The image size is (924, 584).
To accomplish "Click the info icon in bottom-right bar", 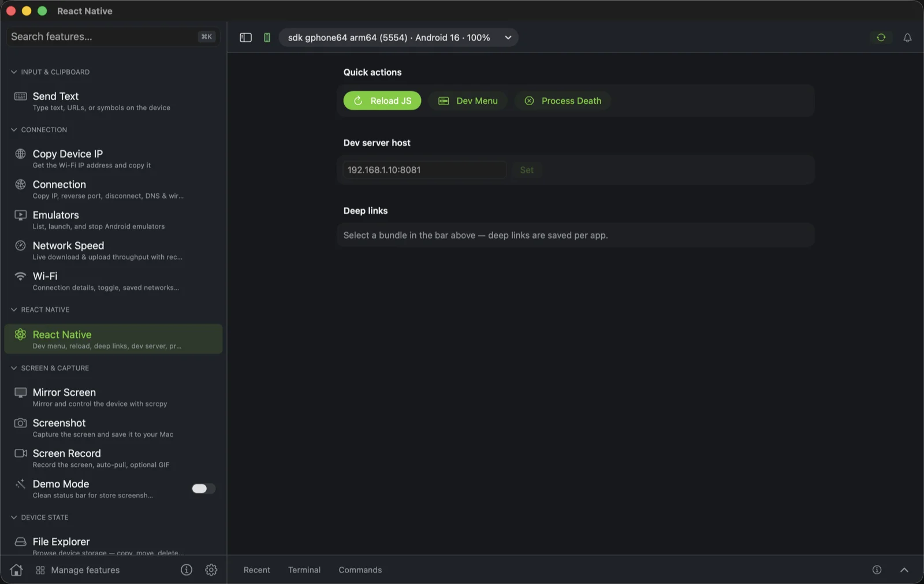I will coord(877,570).
